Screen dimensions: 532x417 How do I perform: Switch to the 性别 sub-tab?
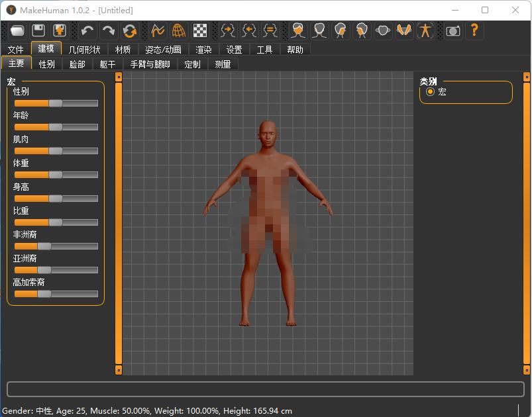point(47,64)
